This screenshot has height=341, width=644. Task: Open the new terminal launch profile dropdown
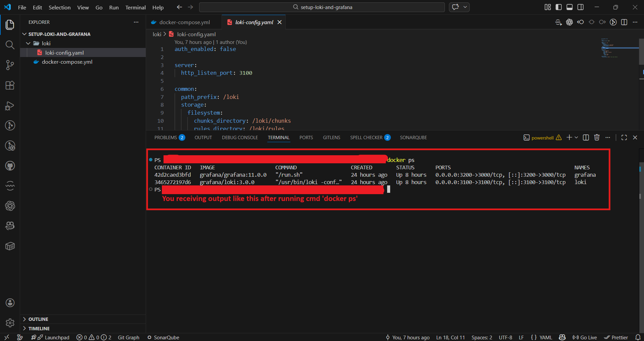point(577,137)
